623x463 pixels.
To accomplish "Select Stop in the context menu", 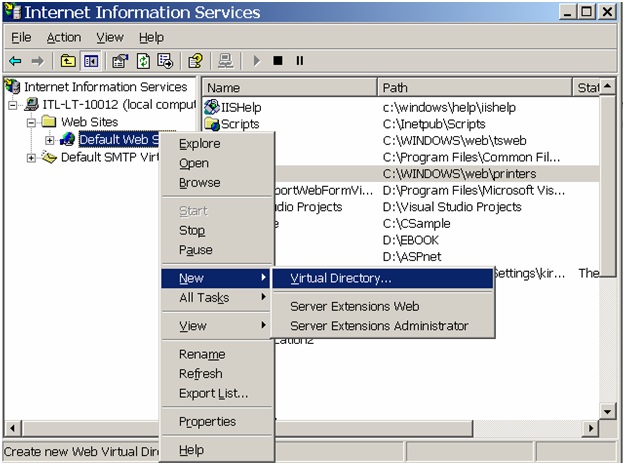I will pos(217,231).
